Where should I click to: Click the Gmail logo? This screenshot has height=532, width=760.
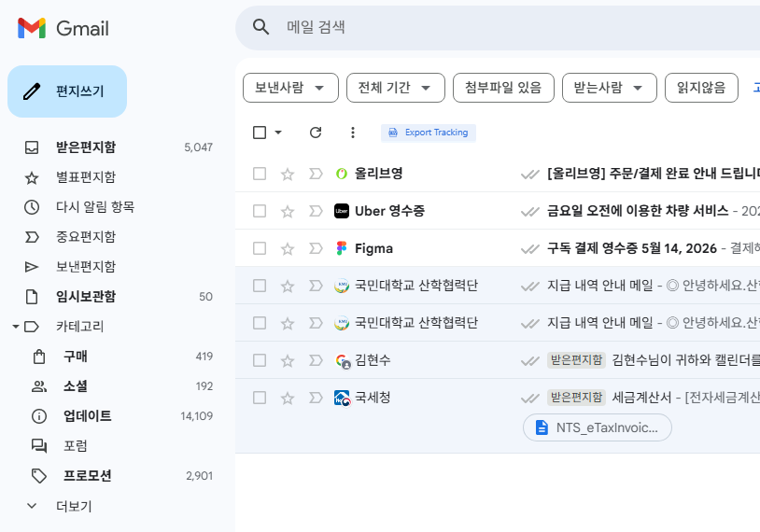pos(63,28)
